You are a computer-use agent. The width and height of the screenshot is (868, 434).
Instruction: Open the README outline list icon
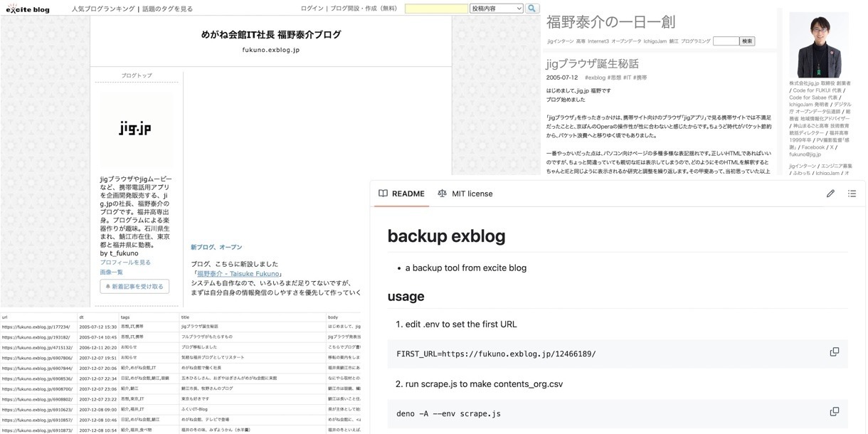point(852,194)
